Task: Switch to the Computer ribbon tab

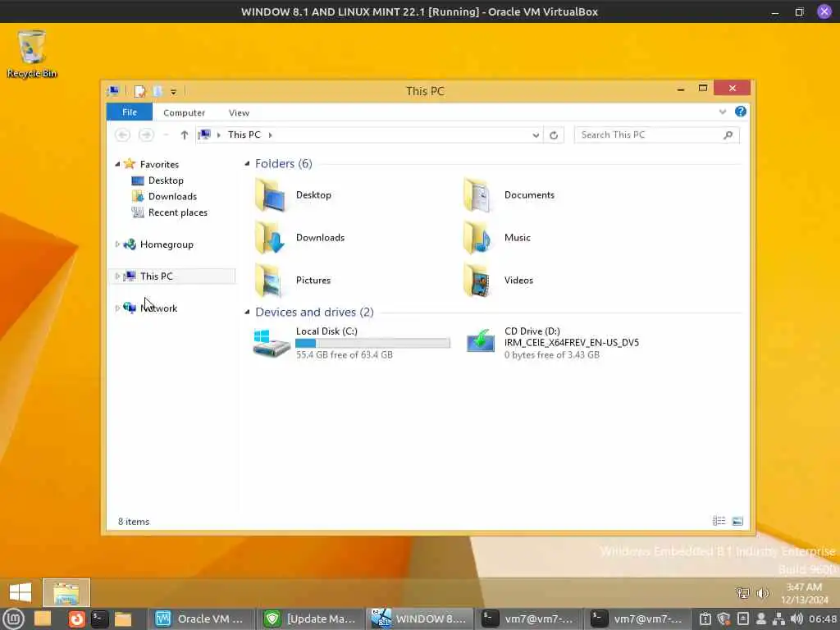Action: click(184, 112)
